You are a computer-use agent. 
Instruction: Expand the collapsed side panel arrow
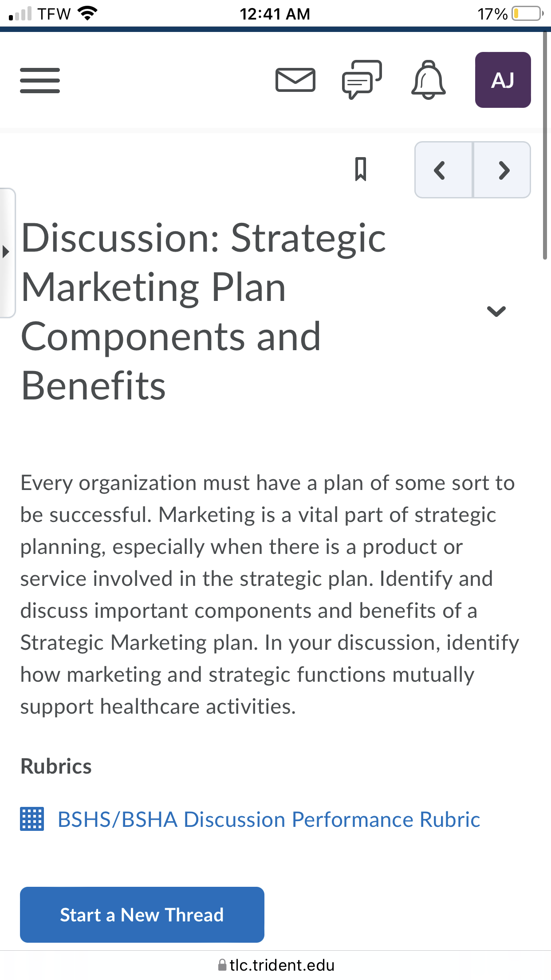[7, 253]
